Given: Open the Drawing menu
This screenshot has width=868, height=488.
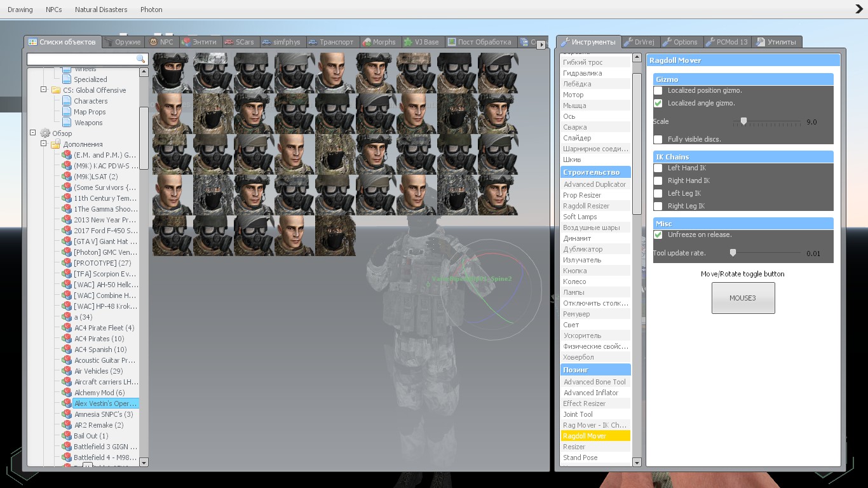Looking at the screenshot, I should pos(20,10).
